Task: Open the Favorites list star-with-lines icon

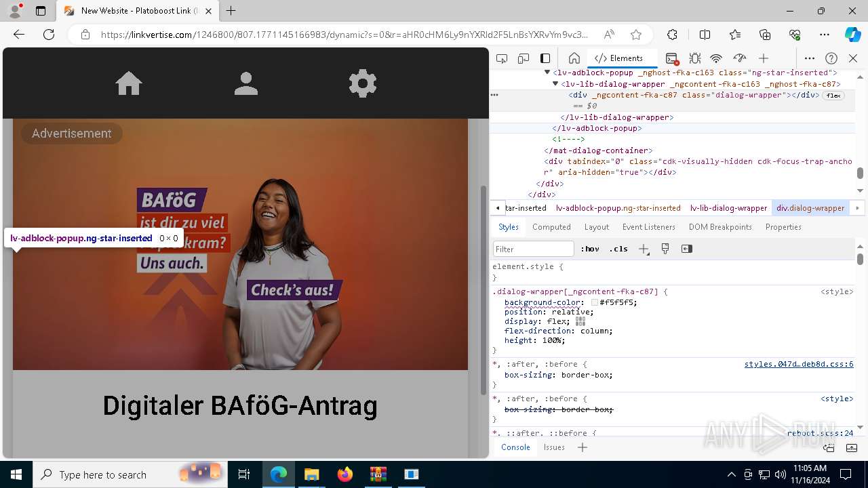Action: click(x=735, y=35)
